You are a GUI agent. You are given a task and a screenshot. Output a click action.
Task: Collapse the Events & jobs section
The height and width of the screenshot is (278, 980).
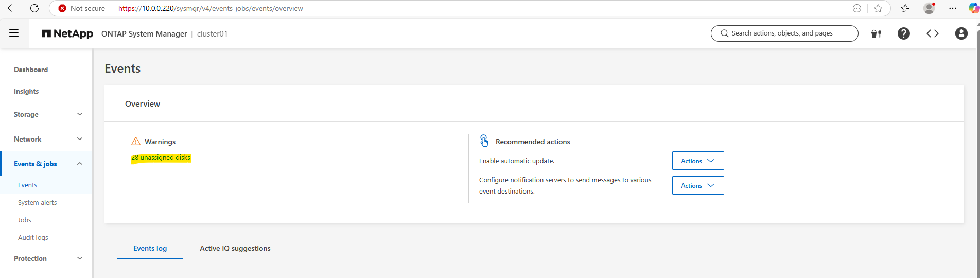(46, 164)
